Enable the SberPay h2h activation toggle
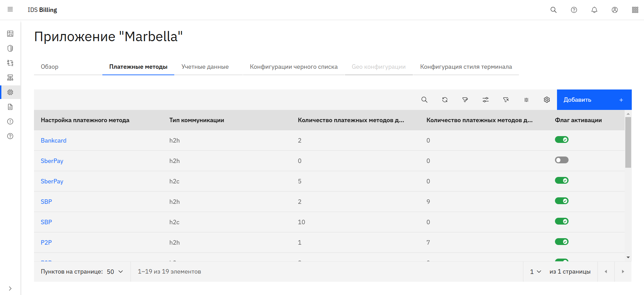The image size is (644, 295). [561, 160]
